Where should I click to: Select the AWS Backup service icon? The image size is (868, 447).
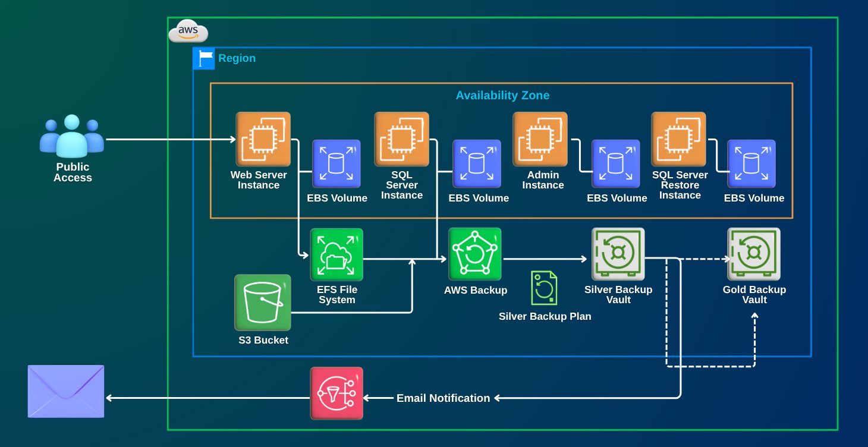475,254
